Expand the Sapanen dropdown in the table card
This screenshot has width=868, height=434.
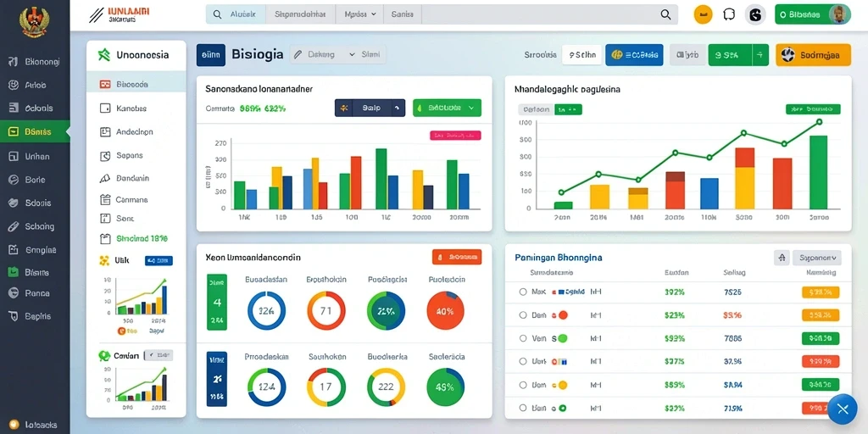[817, 258]
